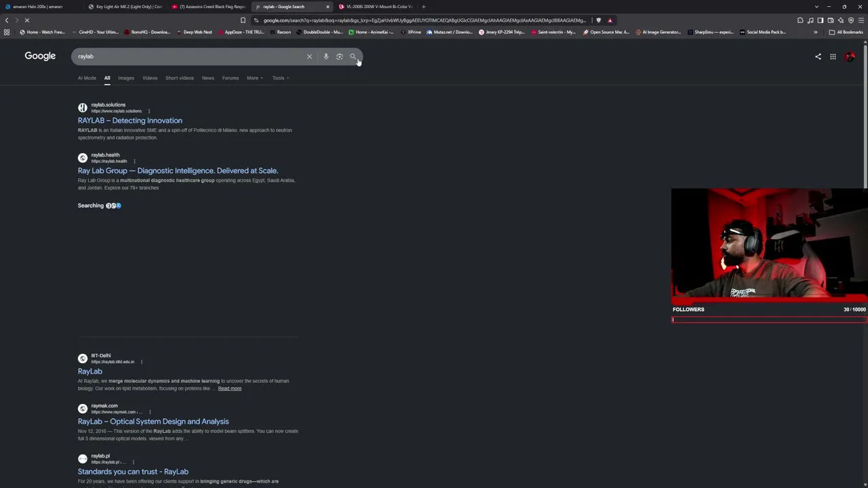
Task: Show hidden bookmarks overflow chevron
Action: pos(815,32)
